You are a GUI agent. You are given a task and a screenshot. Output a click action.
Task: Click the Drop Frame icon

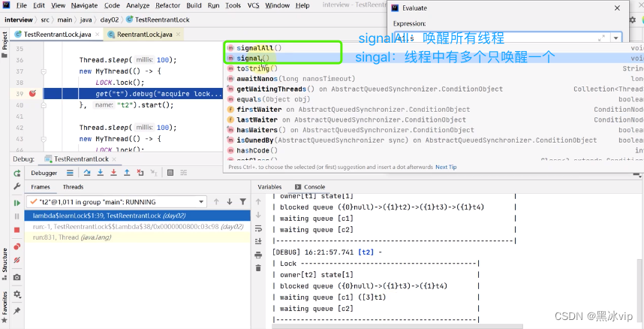tap(140, 173)
